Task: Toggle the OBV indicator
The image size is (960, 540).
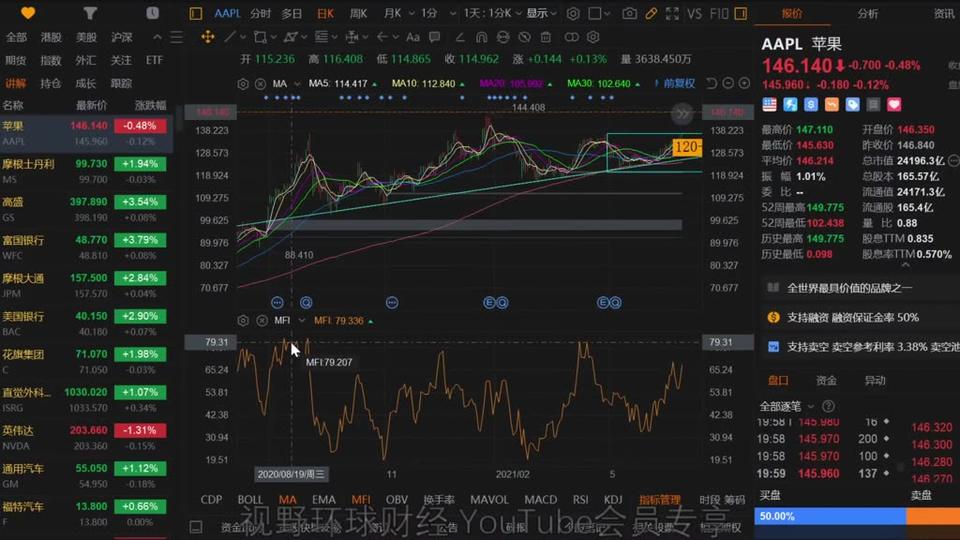Action: coord(397,500)
